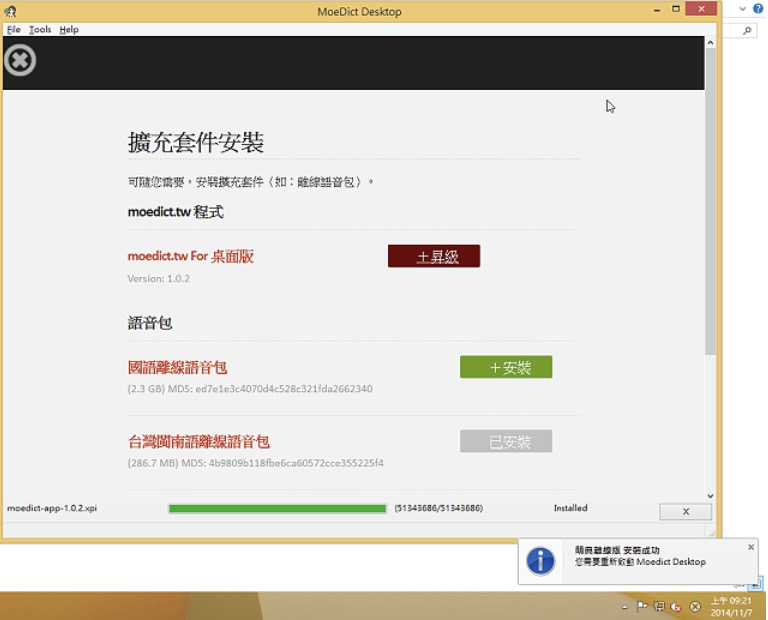Open the File menu

[14, 29]
